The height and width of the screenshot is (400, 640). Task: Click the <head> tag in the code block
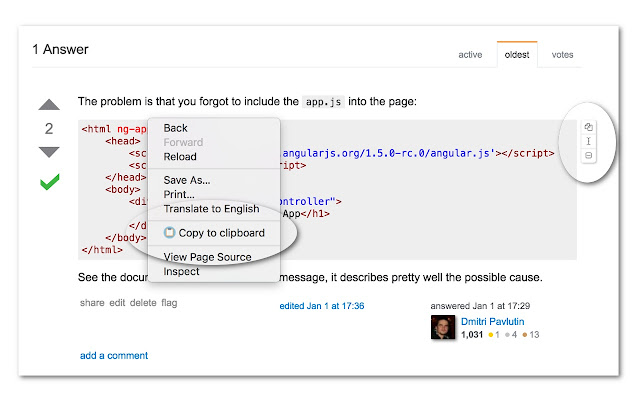click(123, 141)
